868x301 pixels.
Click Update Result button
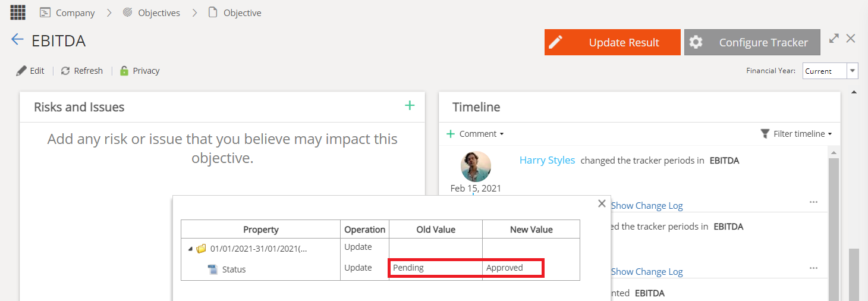tap(612, 42)
